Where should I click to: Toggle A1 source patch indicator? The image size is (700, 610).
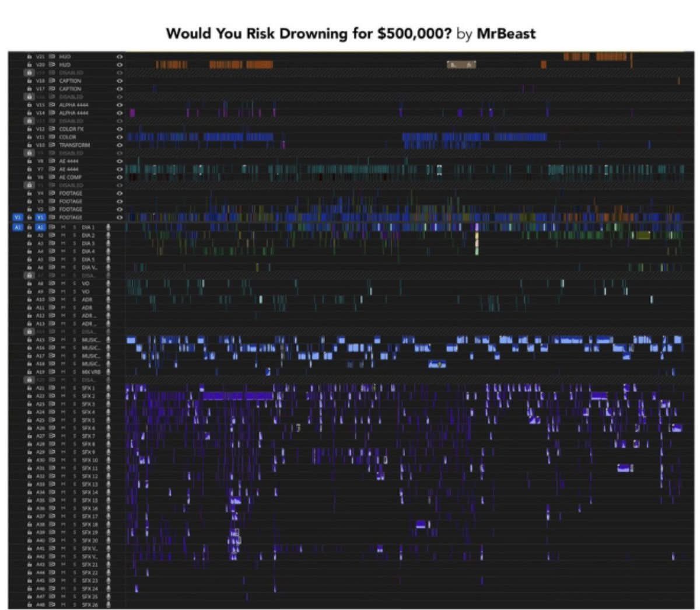[17, 227]
